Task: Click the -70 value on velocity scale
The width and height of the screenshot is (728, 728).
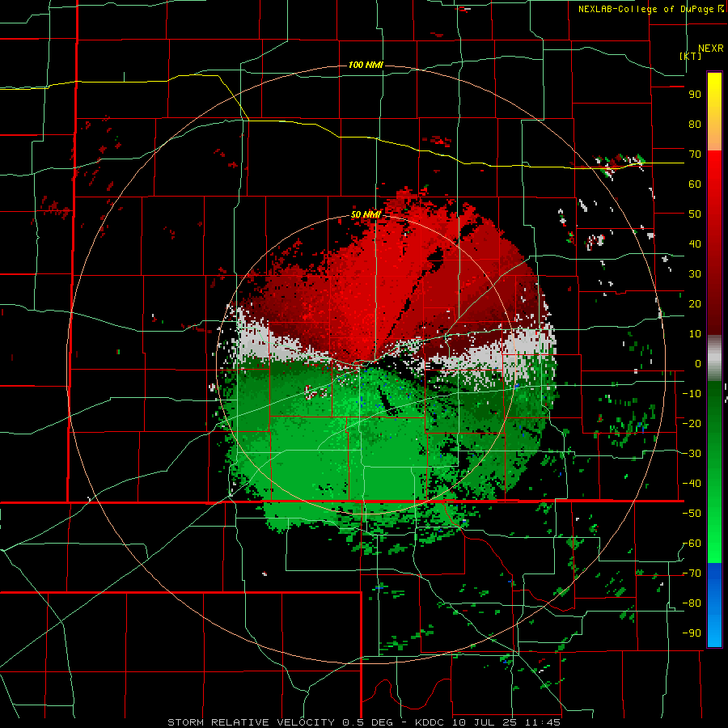Action: [x=692, y=574]
